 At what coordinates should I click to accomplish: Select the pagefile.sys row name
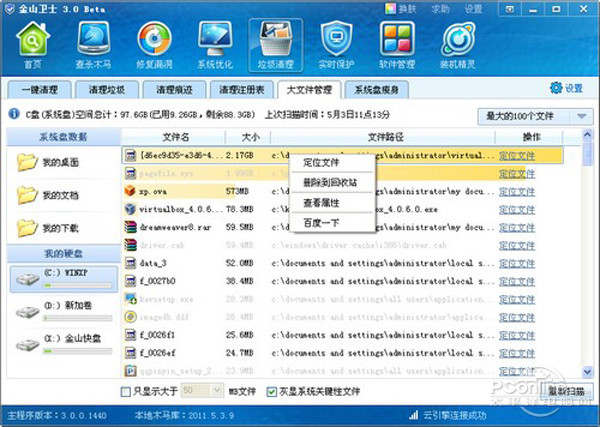pyautogui.click(x=166, y=173)
